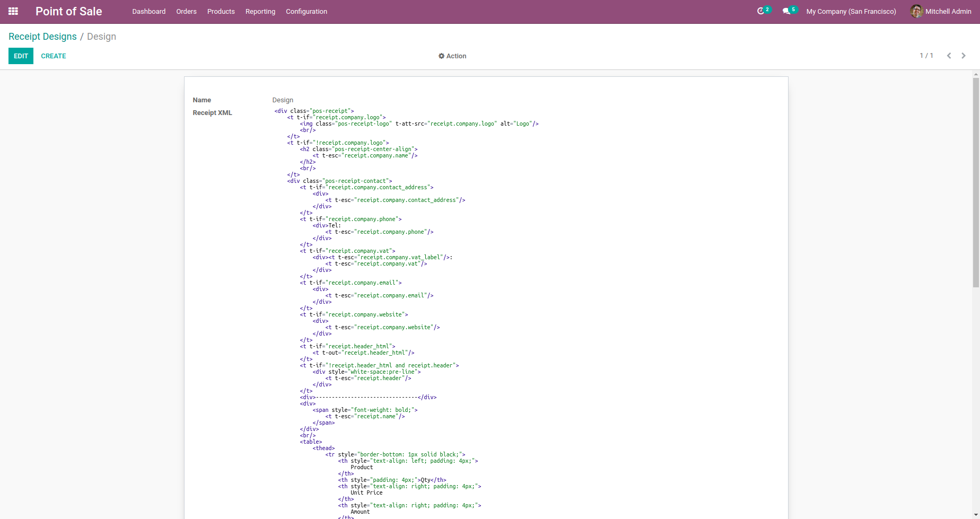Click the Action gear icon
980x519 pixels.
point(441,56)
